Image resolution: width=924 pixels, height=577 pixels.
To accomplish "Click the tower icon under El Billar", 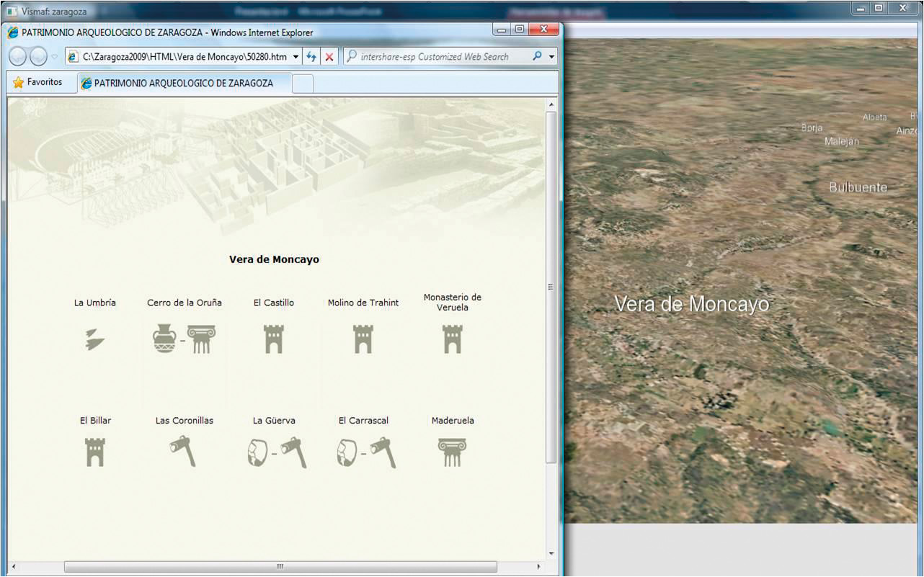I will pos(95,452).
